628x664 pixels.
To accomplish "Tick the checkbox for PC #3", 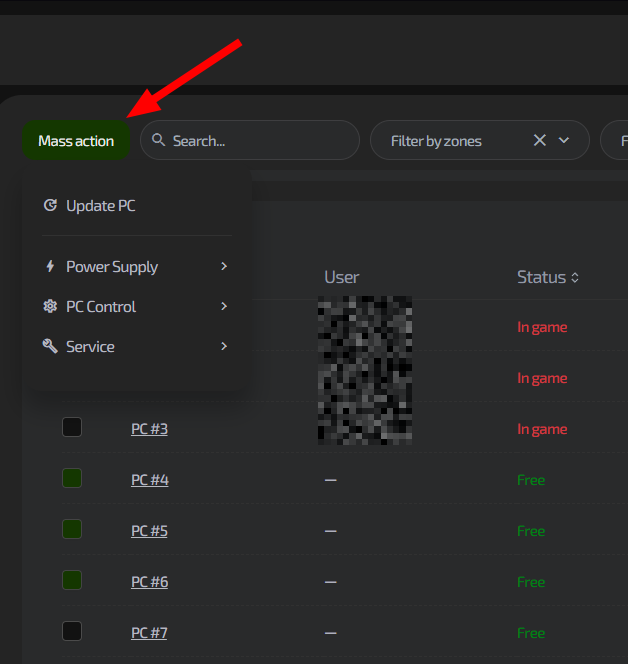I will coord(72,428).
